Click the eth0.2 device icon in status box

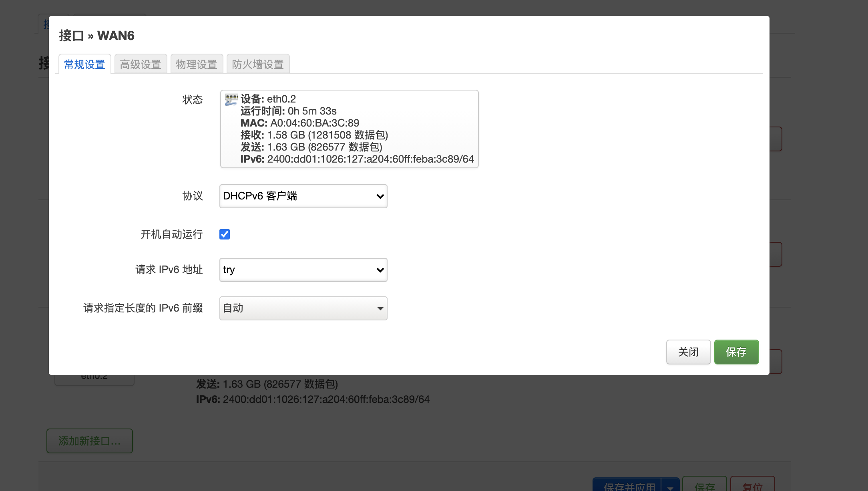231,99
